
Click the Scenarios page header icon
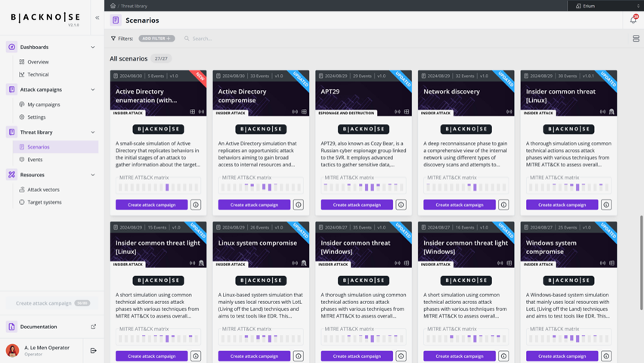point(116,20)
